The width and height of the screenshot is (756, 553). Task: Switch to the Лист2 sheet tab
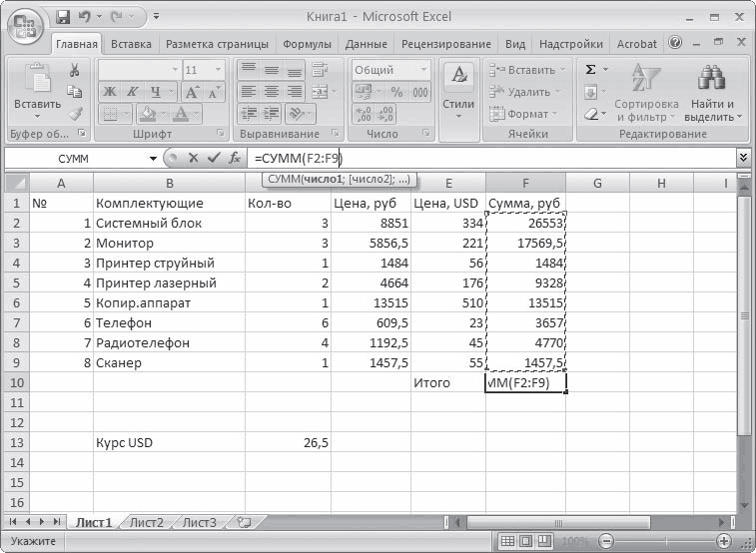pos(146,522)
